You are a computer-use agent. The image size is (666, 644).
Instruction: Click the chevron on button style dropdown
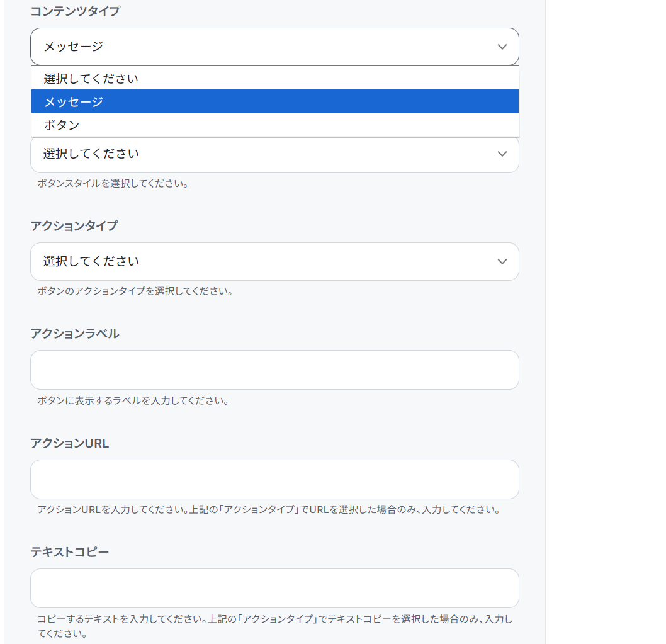click(502, 154)
